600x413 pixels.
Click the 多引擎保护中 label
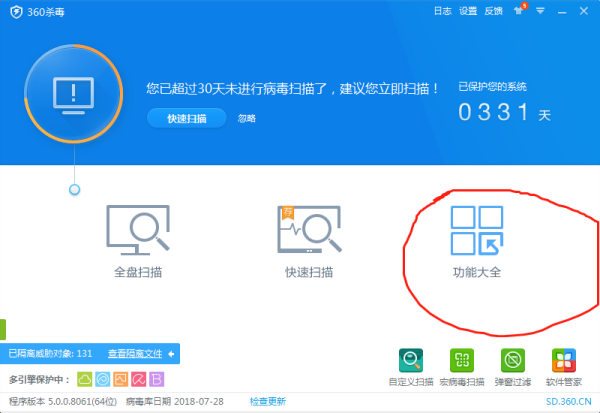[x=39, y=380]
